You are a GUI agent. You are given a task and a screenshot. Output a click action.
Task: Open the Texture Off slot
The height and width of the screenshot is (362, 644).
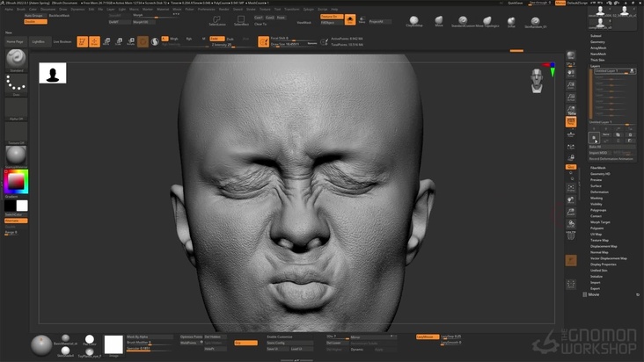click(x=16, y=132)
